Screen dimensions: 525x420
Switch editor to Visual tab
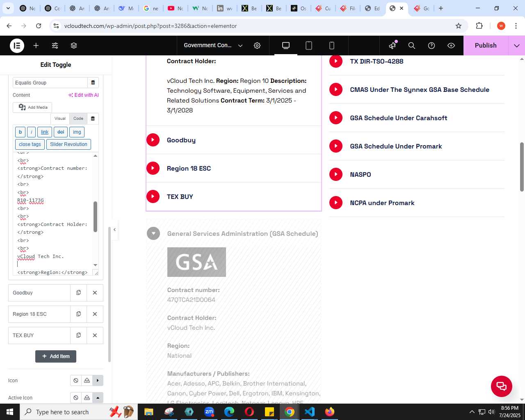pyautogui.click(x=60, y=119)
